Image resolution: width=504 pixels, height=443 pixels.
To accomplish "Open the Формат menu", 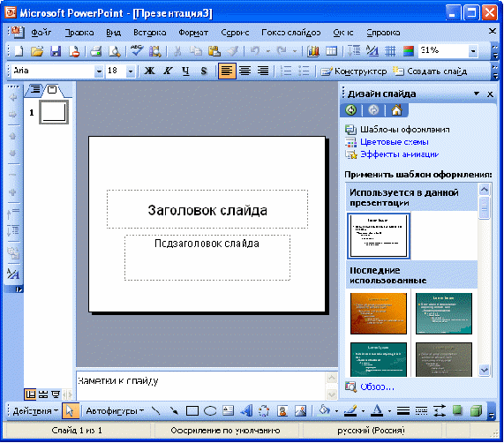I will pyautogui.click(x=193, y=33).
